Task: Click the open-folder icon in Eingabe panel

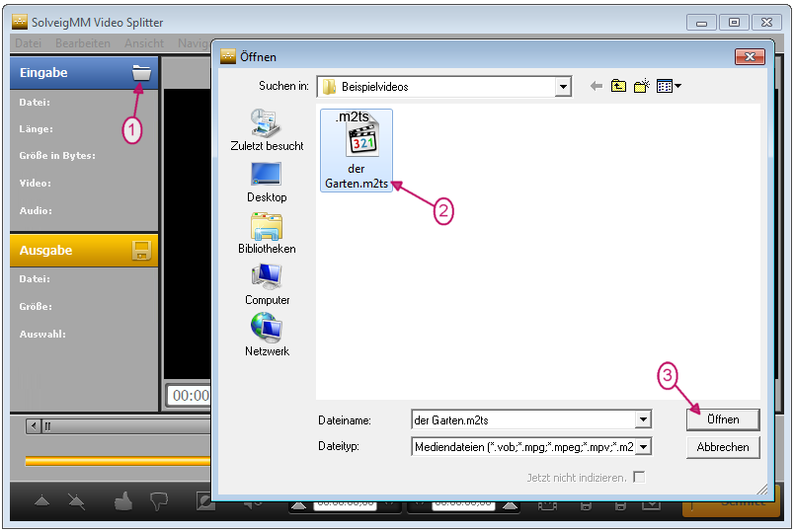Action: pyautogui.click(x=141, y=73)
